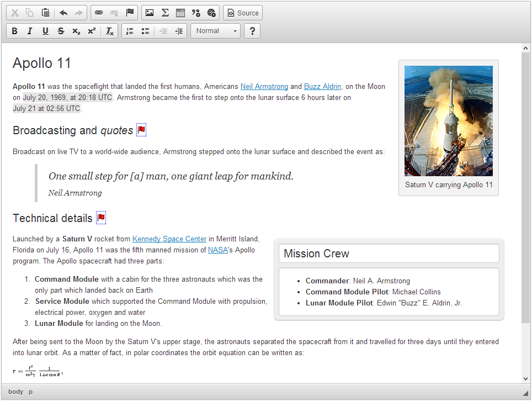Open the Normal paragraph format dropdown

215,31
